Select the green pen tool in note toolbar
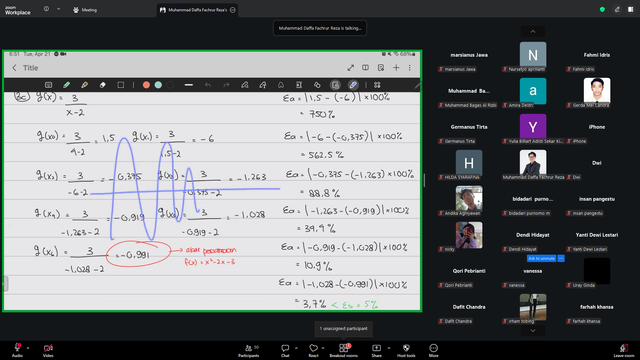Image resolution: width=640 pixels, height=360 pixels. tap(67, 85)
